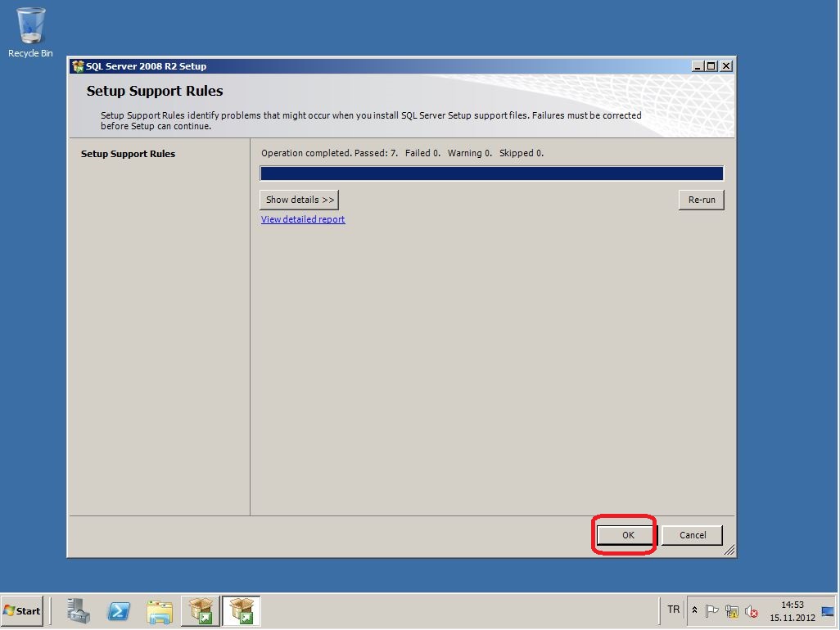Maximize the SQL Server 2008 R2 Setup window

pos(711,65)
